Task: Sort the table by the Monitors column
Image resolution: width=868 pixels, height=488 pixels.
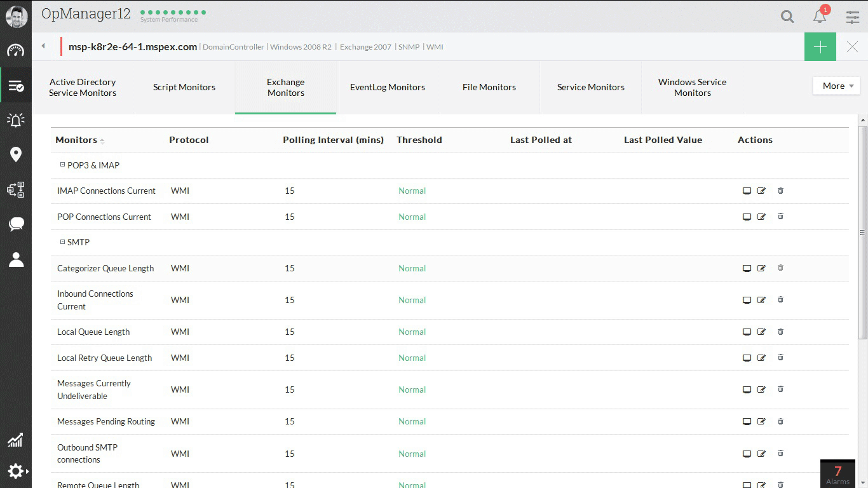Action: click(76, 140)
